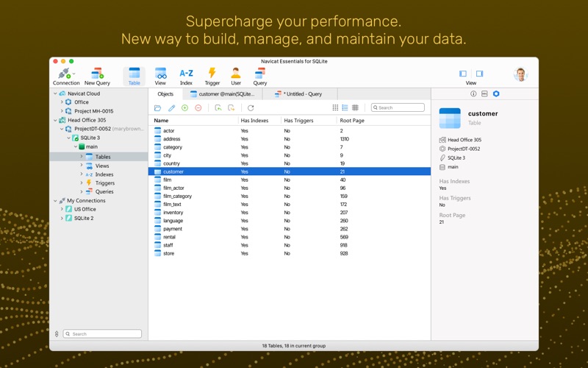Sort by the Name column header
The width and height of the screenshot is (588, 368).
(193, 121)
